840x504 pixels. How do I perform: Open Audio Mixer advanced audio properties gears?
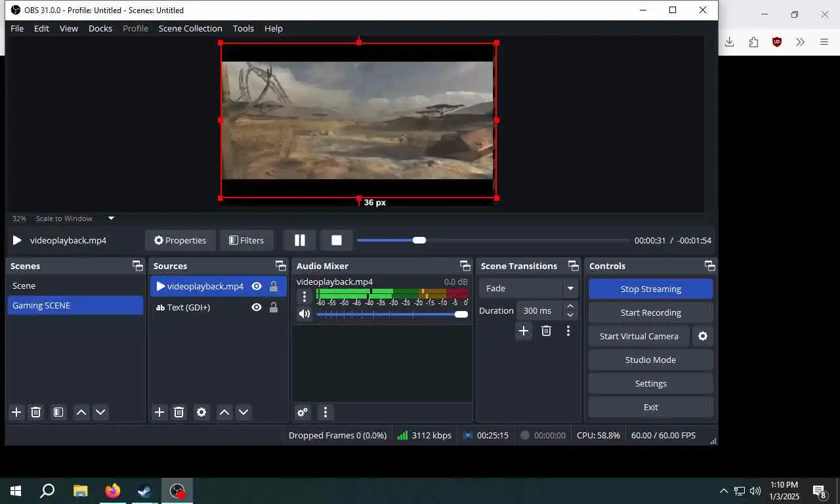pyautogui.click(x=303, y=412)
